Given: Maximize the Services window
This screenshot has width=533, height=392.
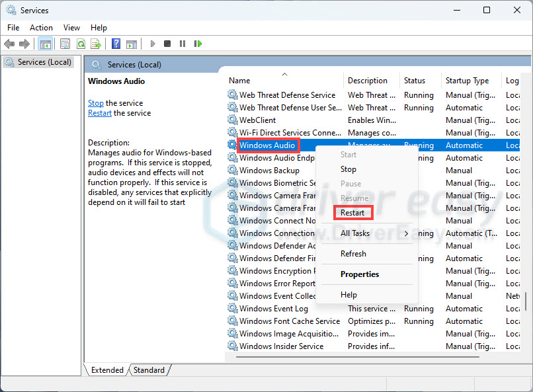Looking at the screenshot, I should point(487,10).
